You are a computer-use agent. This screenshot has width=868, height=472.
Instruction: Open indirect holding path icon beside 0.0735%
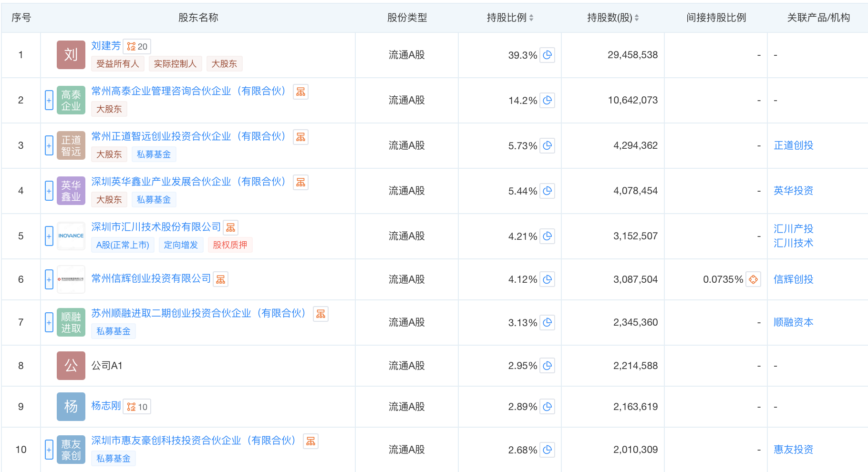pyautogui.click(x=753, y=279)
